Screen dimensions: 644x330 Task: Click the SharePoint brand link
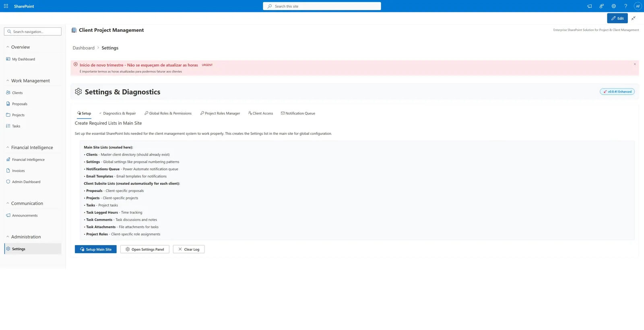tap(24, 6)
